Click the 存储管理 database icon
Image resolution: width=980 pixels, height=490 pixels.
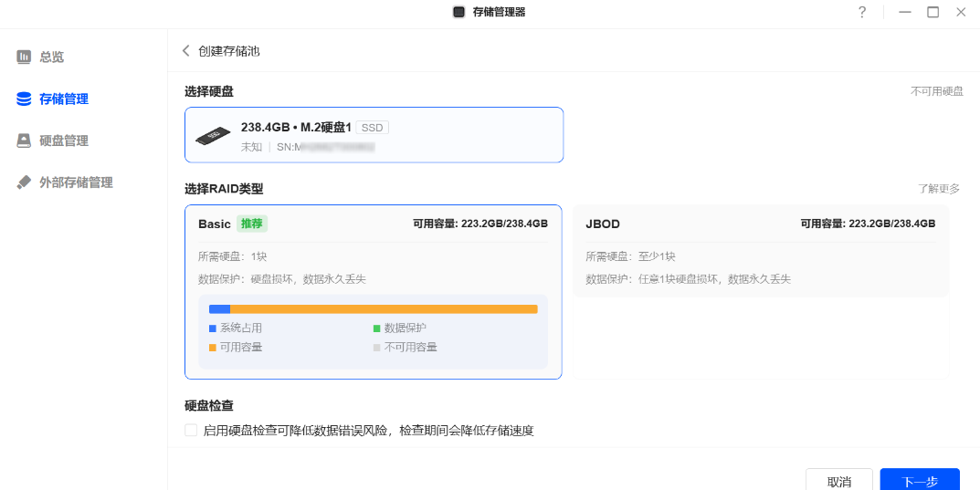click(x=24, y=99)
